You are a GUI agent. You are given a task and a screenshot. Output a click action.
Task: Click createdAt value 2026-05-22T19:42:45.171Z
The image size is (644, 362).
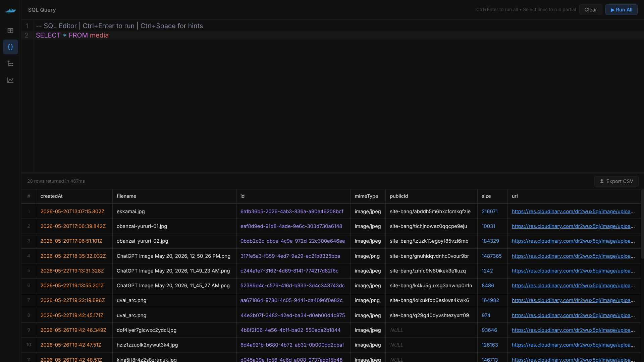72,315
